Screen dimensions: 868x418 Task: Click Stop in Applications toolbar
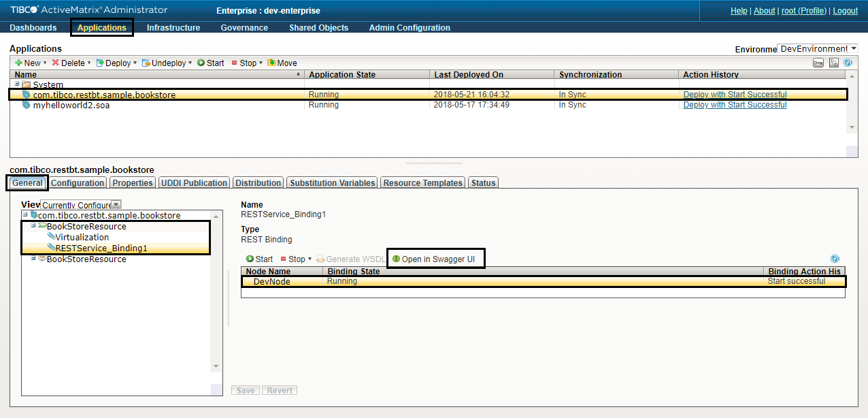pyautogui.click(x=244, y=63)
